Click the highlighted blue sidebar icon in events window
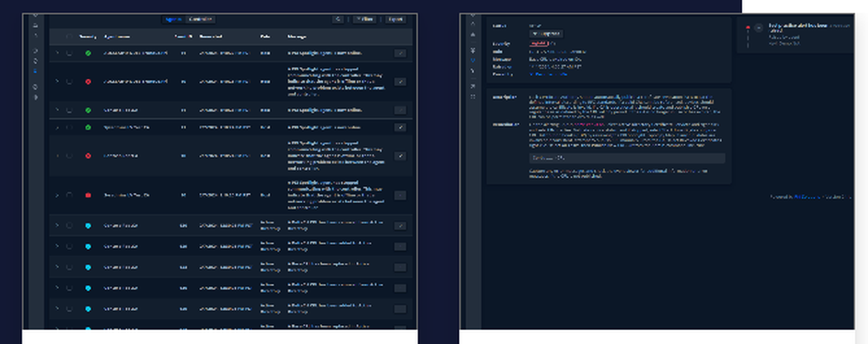Viewport: 868px width, 344px height. click(36, 71)
